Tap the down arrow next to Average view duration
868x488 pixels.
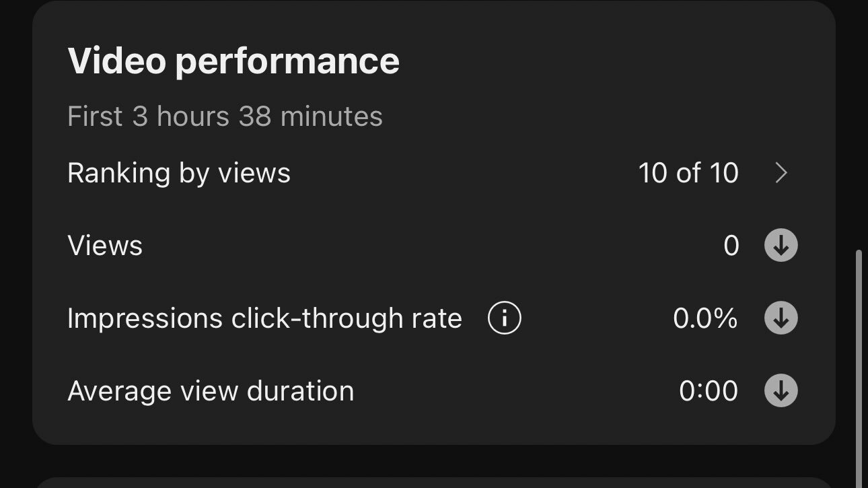coord(781,390)
